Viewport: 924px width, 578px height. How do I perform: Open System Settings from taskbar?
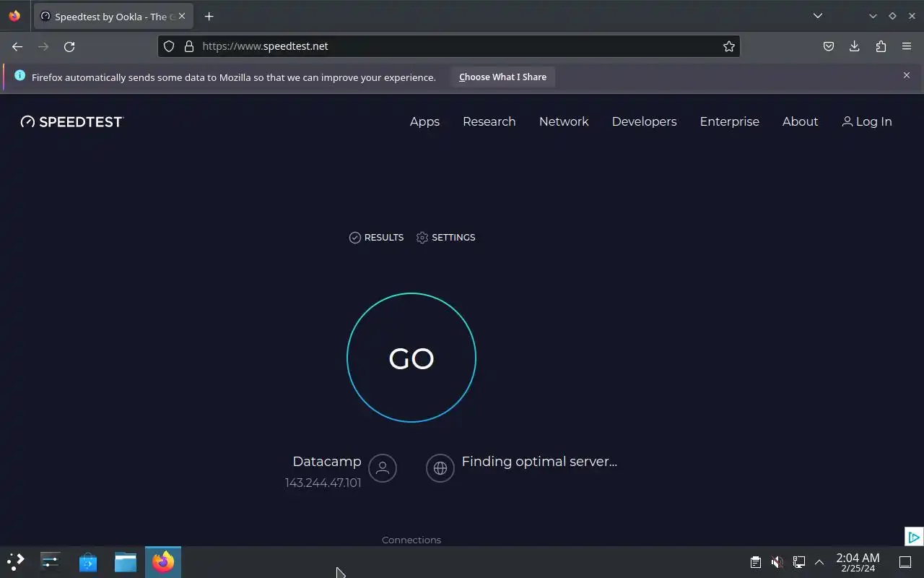coord(51,561)
